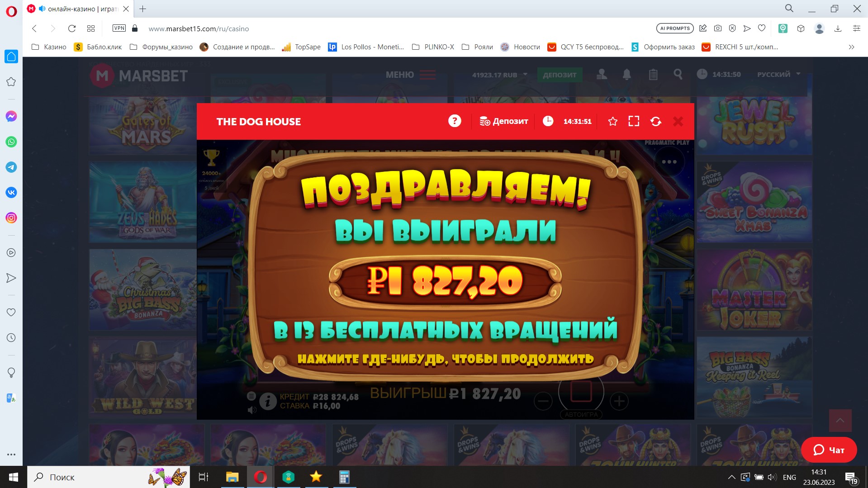Image resolution: width=868 pixels, height=488 pixels.
Task: Open site search magnifier icon
Action: coord(678,74)
